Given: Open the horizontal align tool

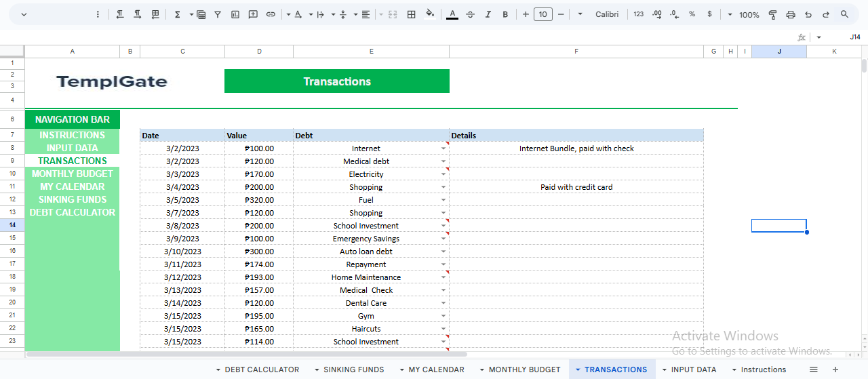Looking at the screenshot, I should 366,14.
